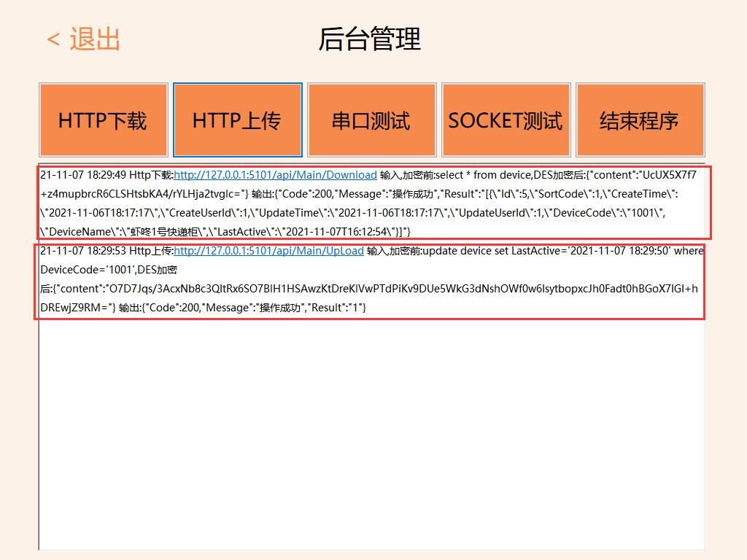
Task: Click the encrypted content line starting 后:{"content"
Action: (x=368, y=289)
